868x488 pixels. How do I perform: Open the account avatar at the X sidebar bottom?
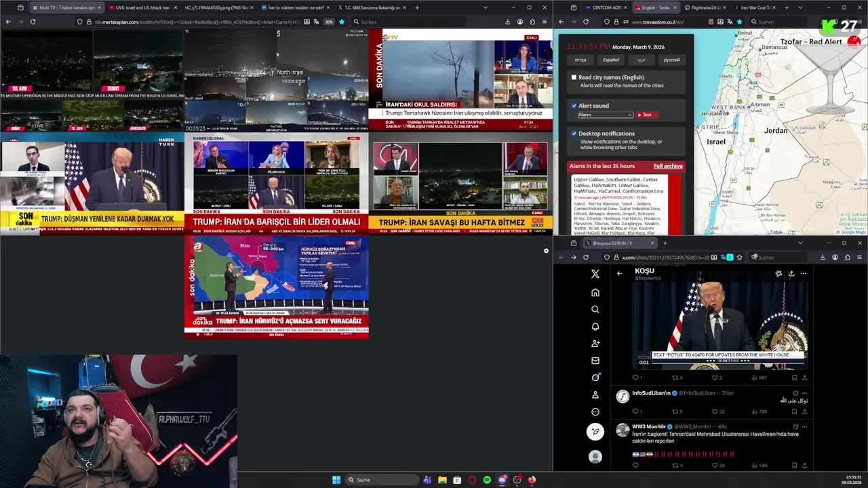(595, 457)
